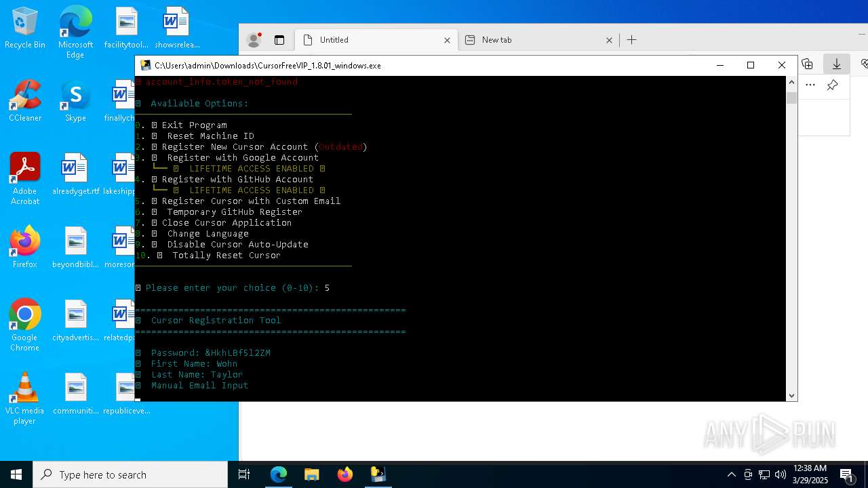Viewport: 868px width, 488px height.
Task: Click the console scrollbar down arrow
Action: [791, 395]
